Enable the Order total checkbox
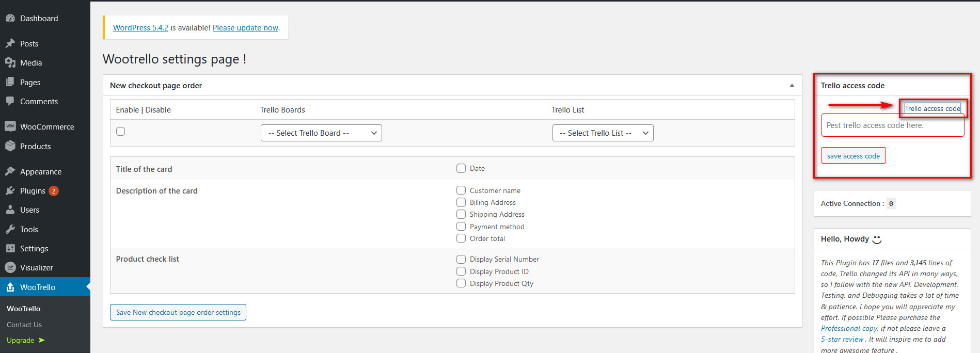980x353 pixels. 461,238
